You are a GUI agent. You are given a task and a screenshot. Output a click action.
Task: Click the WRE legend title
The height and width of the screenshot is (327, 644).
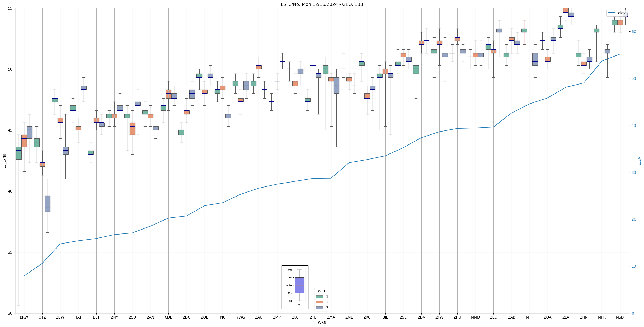point(322,291)
